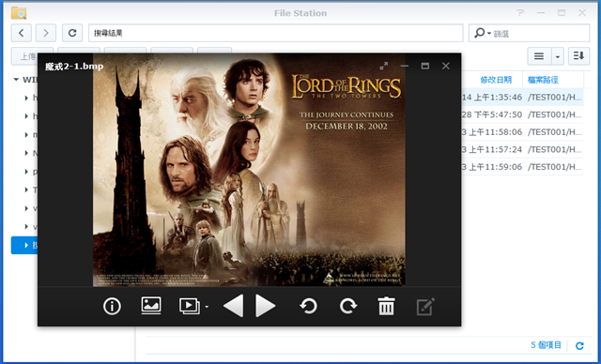Enter fullscreen mode in image viewer
Screen dimensions: 601x364
(x=384, y=66)
